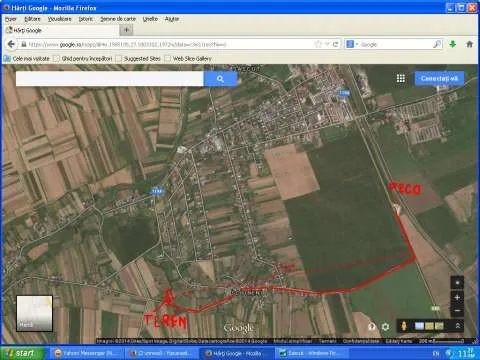The image size is (480, 360).
Task: Go to the Firefox home page icon
Action: coord(469,44)
